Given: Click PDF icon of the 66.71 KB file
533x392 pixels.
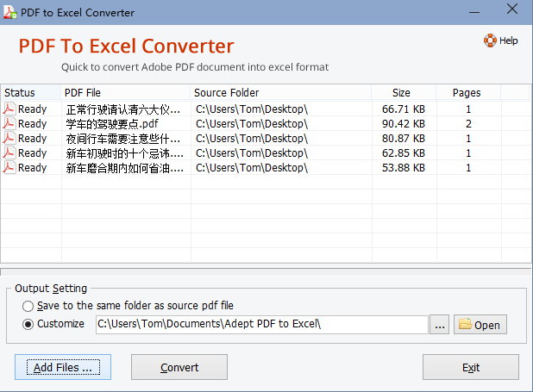Looking at the screenshot, I should tap(9, 109).
